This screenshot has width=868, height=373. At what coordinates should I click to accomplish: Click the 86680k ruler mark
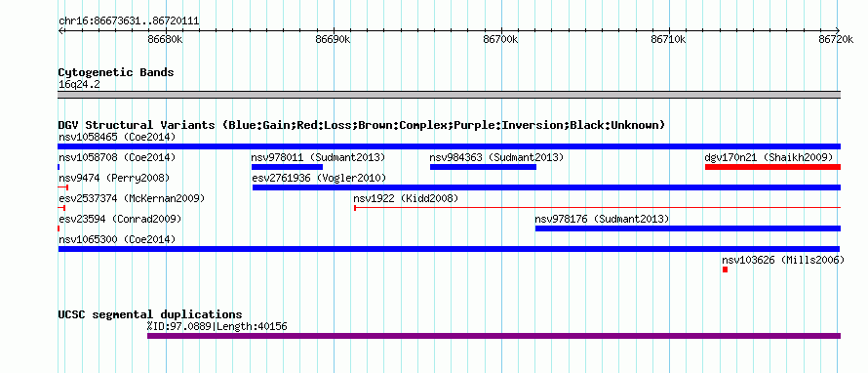(x=166, y=39)
